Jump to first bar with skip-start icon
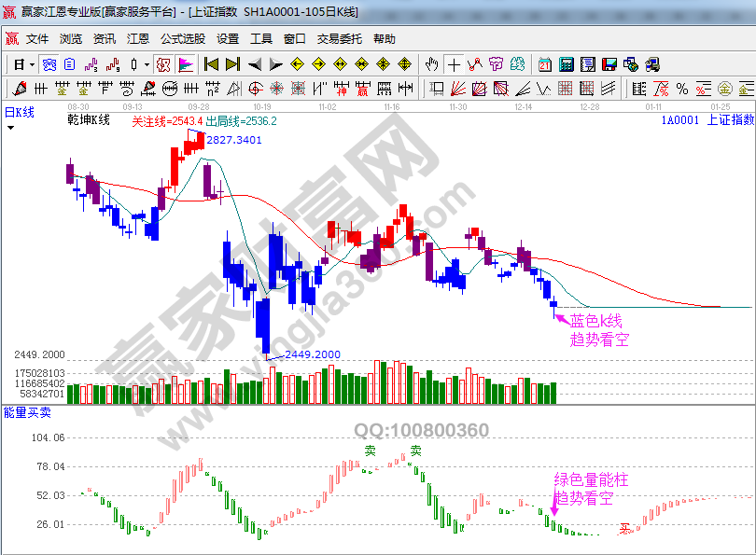Image resolution: width=756 pixels, height=555 pixels. click(x=212, y=64)
